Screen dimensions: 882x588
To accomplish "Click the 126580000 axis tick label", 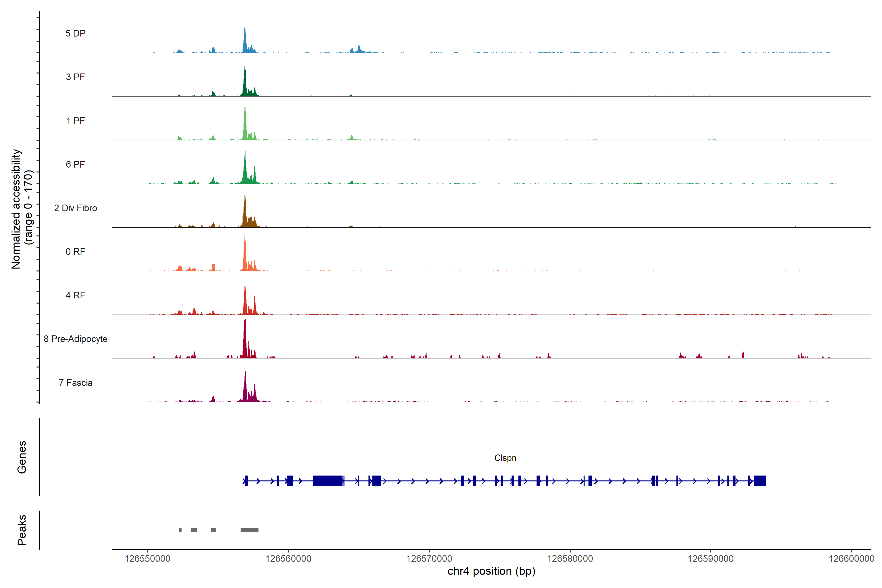I will tap(570, 559).
